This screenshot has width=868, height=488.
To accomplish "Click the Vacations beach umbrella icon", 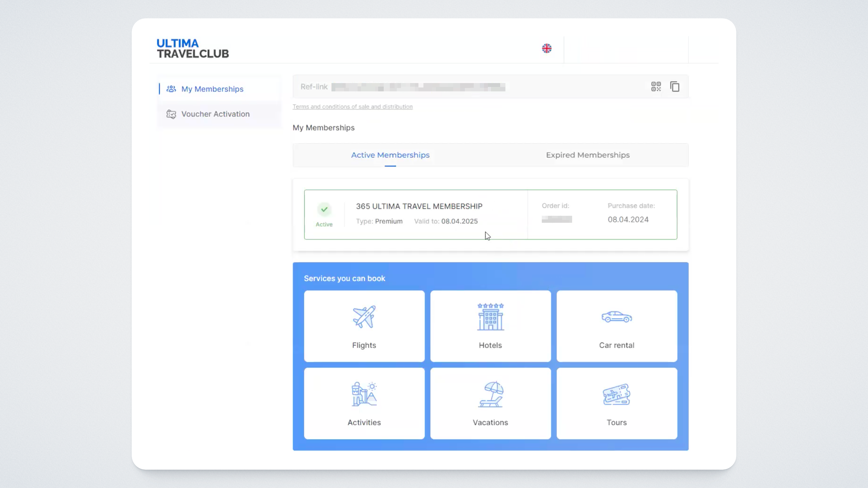I will click(x=490, y=394).
